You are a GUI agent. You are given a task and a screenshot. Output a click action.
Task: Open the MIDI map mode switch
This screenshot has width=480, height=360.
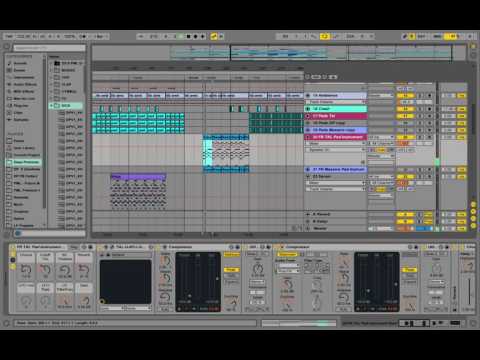(x=437, y=36)
